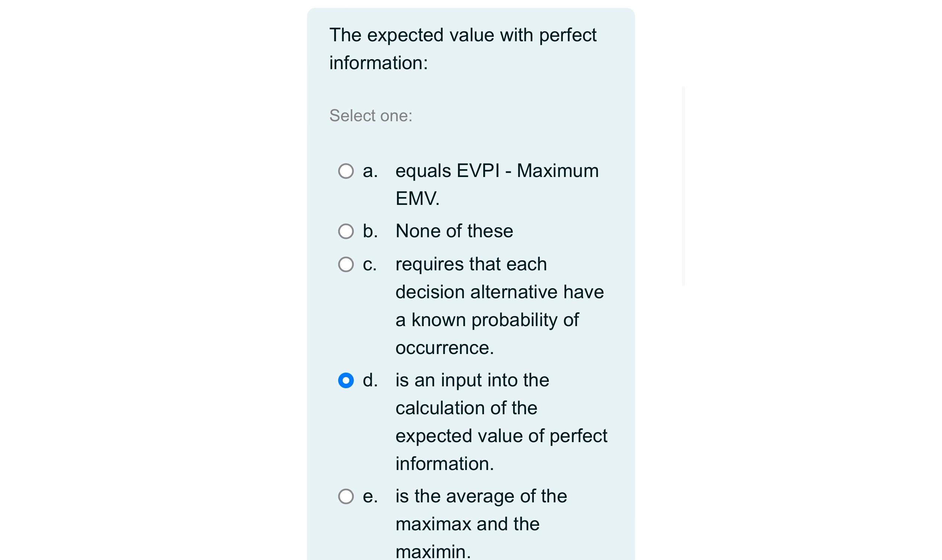Click the 'Select one:' label
942x560 pixels.
click(x=371, y=116)
